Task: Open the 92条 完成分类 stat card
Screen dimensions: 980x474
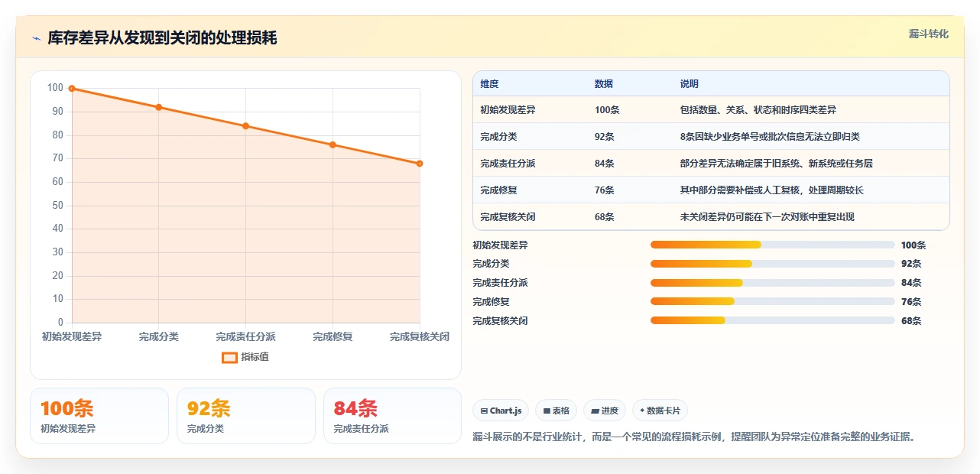Action: click(x=246, y=416)
